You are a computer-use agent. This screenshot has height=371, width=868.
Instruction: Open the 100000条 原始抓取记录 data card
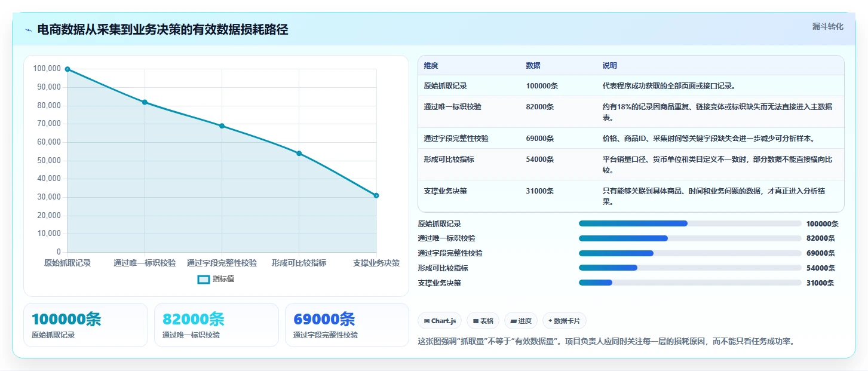pos(85,325)
